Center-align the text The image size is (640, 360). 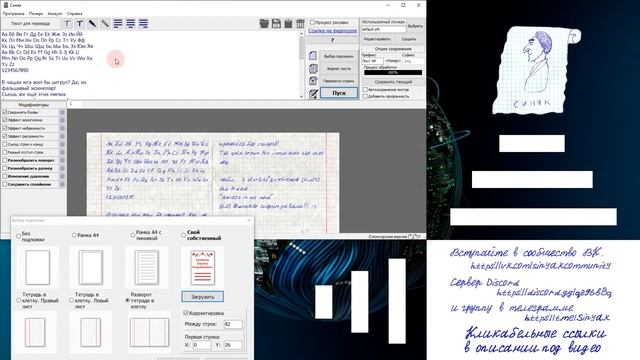[x=131, y=24]
